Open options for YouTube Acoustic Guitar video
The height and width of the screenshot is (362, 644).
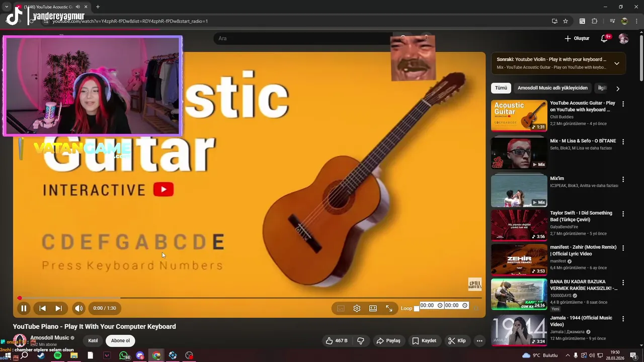pyautogui.click(x=623, y=104)
